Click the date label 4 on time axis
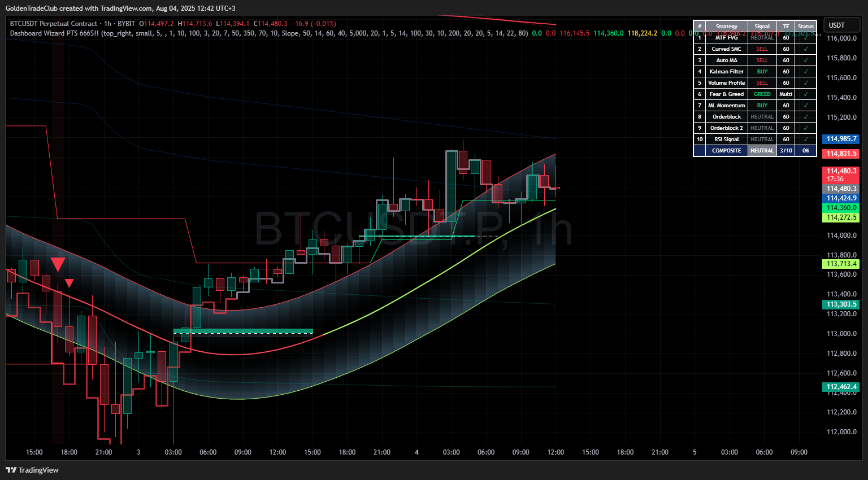The height and width of the screenshot is (480, 868). tap(416, 452)
